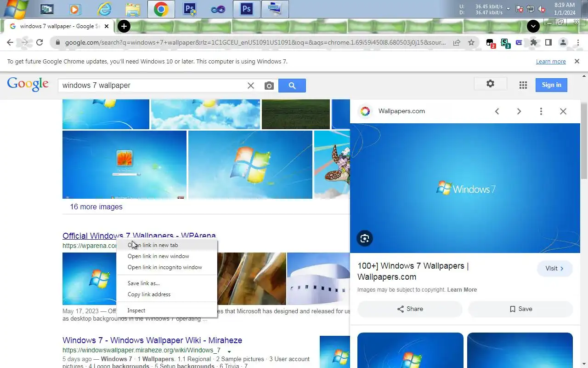Search by image with the camera icon

click(269, 86)
